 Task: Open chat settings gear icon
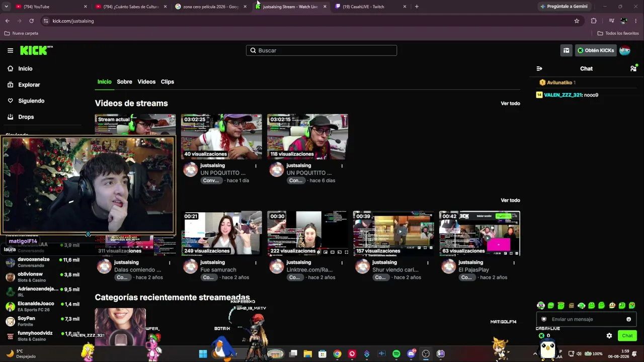(609, 335)
